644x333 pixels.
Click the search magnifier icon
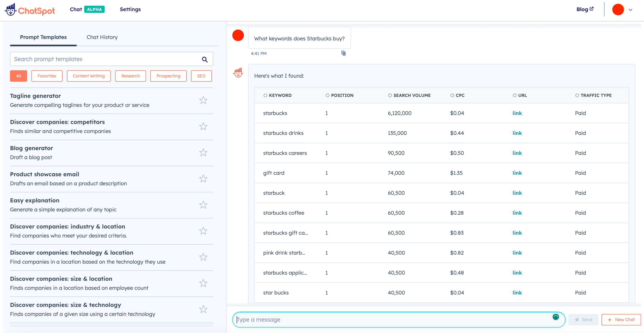point(205,59)
